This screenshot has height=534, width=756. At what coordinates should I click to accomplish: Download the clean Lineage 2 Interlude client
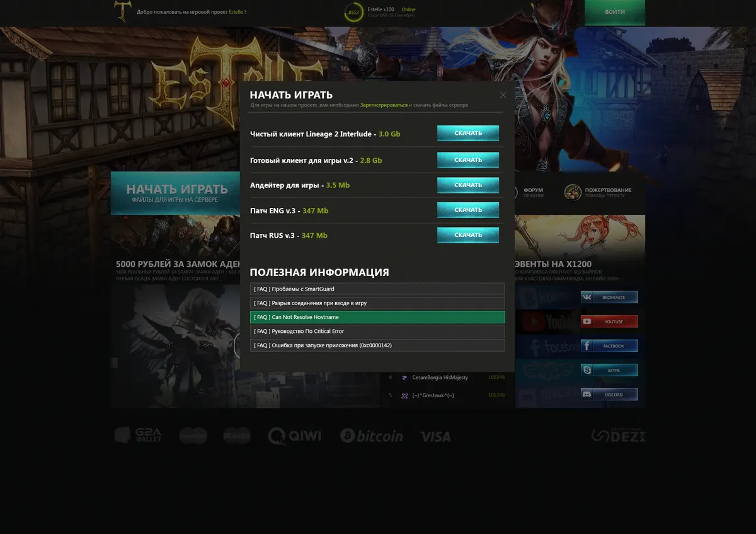pos(468,133)
